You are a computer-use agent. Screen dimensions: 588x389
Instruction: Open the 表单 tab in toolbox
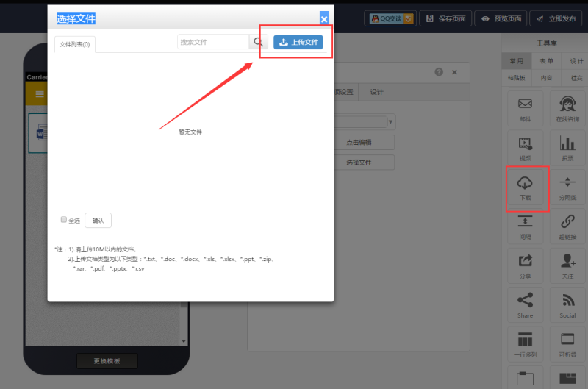pyautogui.click(x=546, y=61)
